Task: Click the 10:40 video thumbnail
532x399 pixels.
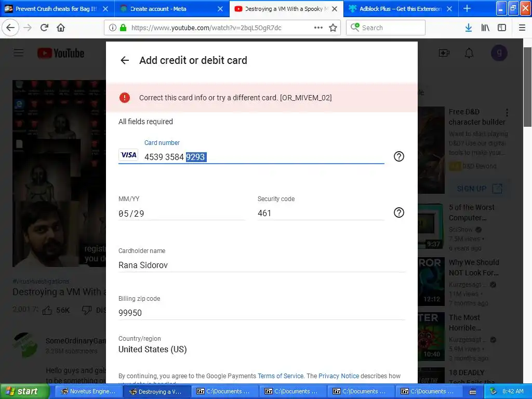Action: coord(431,337)
